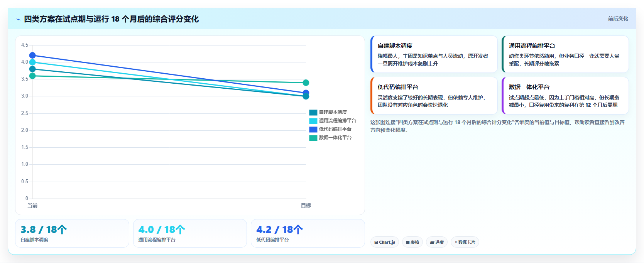
Task: Click the 表格 tag
Action: [412, 242]
